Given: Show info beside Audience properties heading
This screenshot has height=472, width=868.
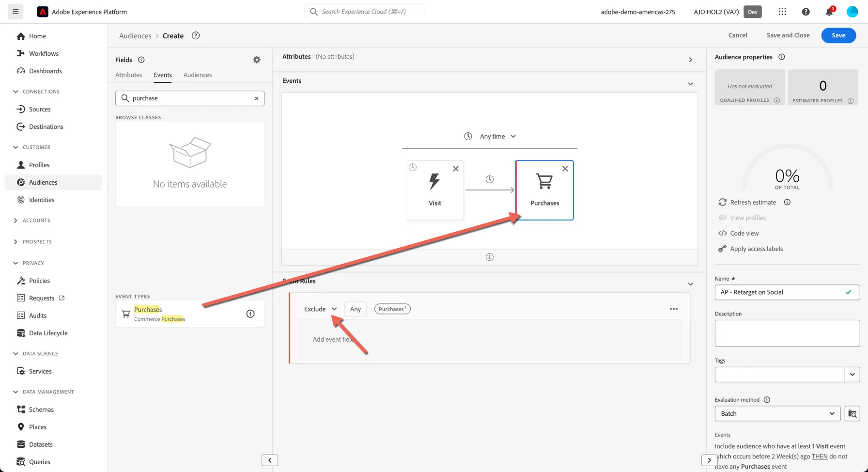Looking at the screenshot, I should (x=781, y=57).
